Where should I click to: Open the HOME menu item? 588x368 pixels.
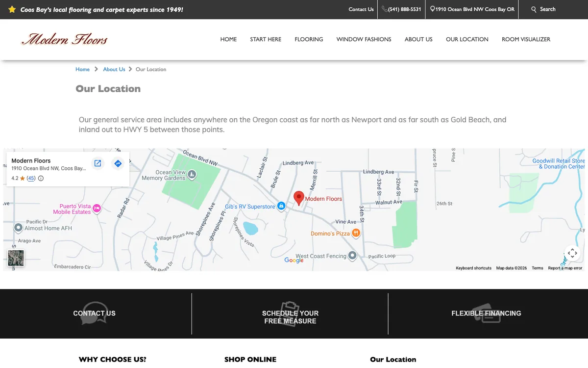tap(228, 39)
